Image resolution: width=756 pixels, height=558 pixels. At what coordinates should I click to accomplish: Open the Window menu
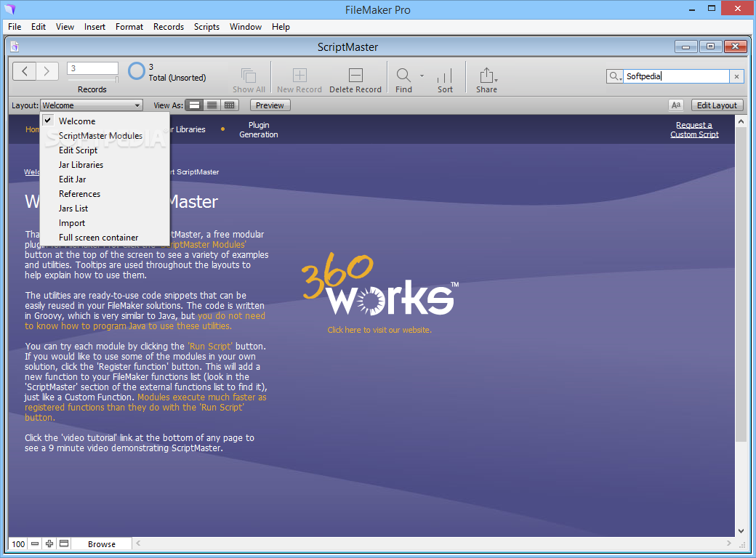(x=246, y=26)
